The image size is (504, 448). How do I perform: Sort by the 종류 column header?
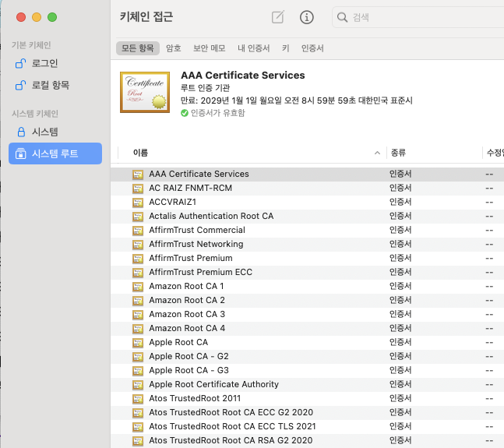[398, 153]
